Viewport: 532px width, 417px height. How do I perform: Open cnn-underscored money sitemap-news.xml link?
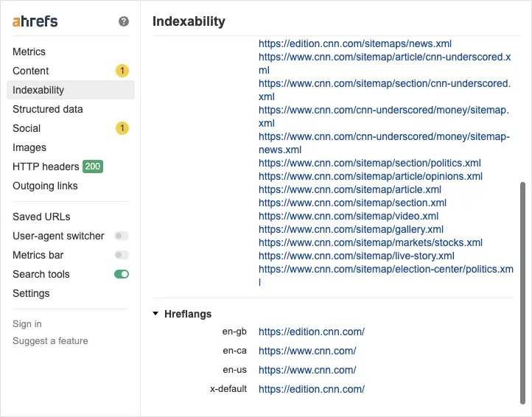pos(384,143)
